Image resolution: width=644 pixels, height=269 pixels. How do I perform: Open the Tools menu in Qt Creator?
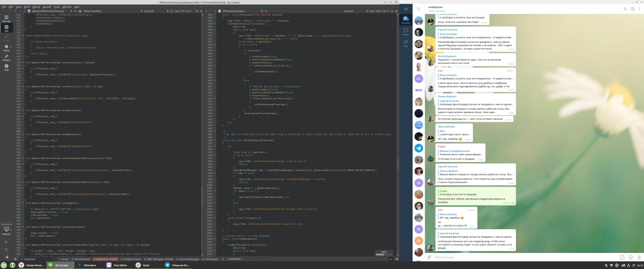(57, 7)
